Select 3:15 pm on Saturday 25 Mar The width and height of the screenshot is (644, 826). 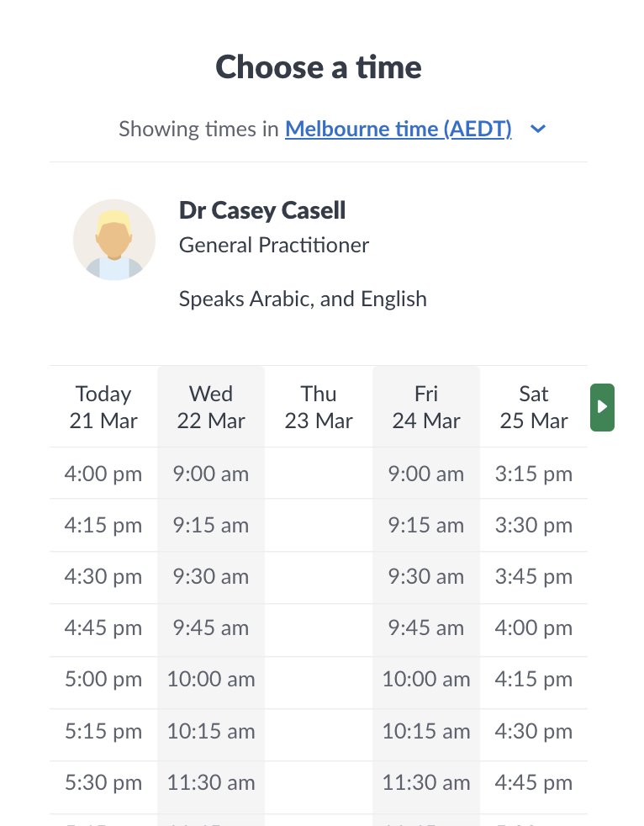534,474
